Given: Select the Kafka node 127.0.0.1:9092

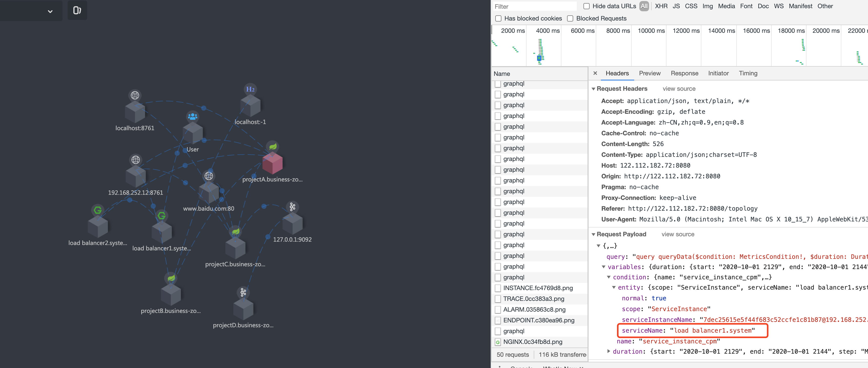Looking at the screenshot, I should click(x=292, y=223).
